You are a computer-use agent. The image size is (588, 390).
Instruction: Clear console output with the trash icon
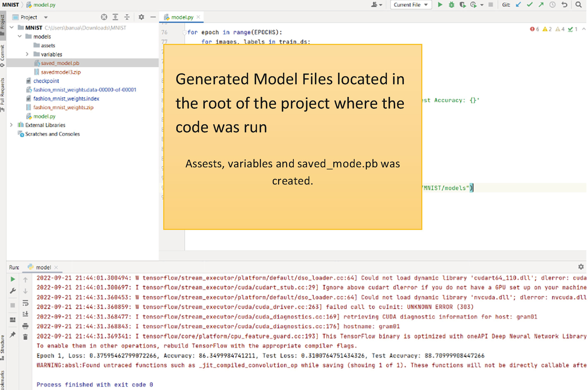point(25,337)
